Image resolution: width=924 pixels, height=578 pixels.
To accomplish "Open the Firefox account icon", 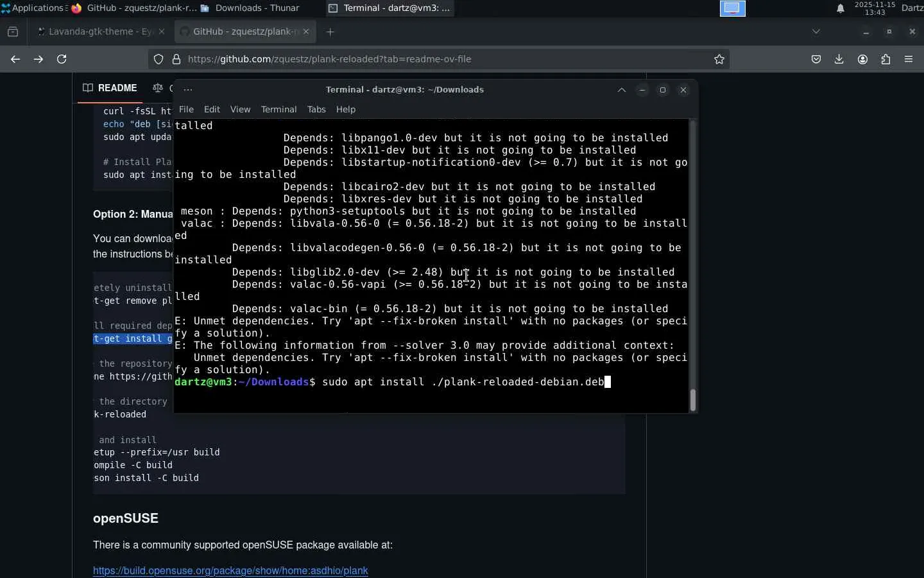I will [862, 59].
